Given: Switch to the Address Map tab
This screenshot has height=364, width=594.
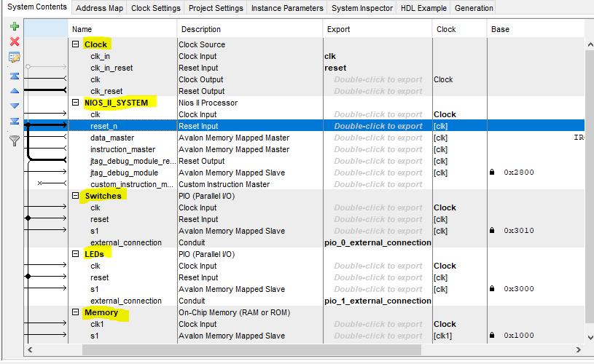Looking at the screenshot, I should coord(99,8).
